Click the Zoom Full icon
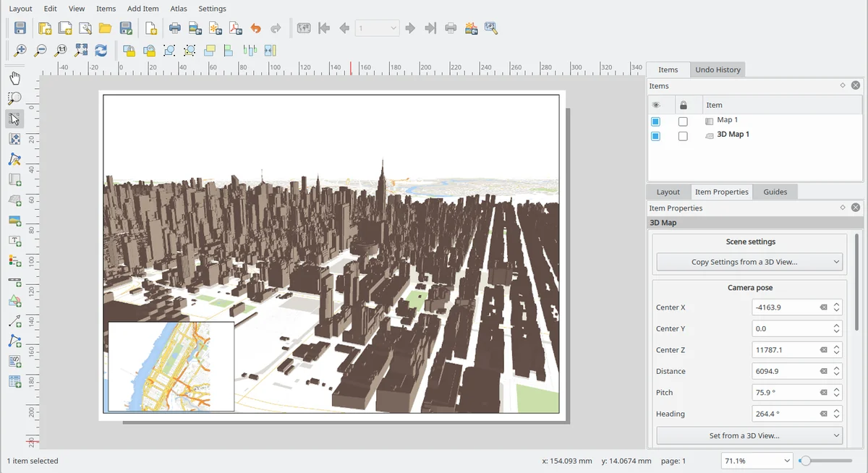Screen dimensions: 868x473 pyautogui.click(x=81, y=51)
